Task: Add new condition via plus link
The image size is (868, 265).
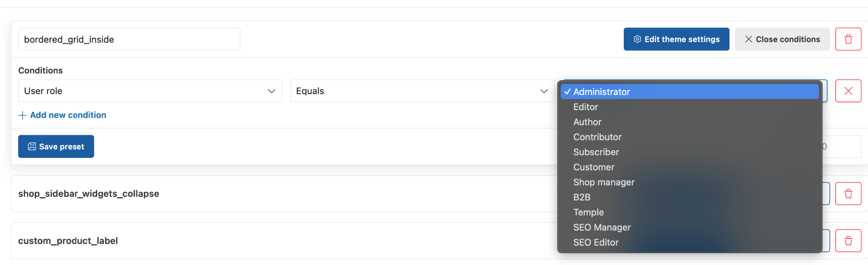Action: coord(62,115)
